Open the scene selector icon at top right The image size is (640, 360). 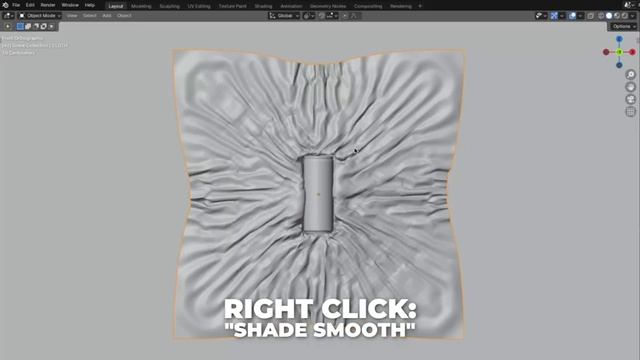[629, 5]
